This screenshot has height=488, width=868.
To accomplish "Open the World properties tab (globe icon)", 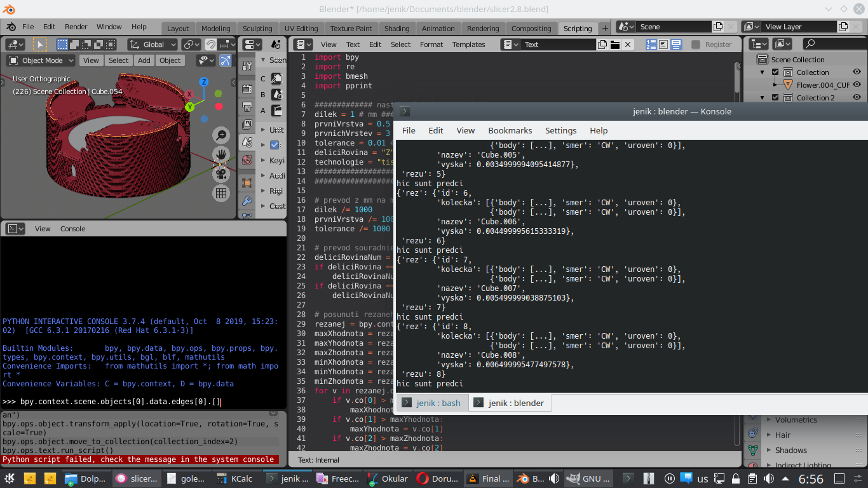I will click(247, 160).
